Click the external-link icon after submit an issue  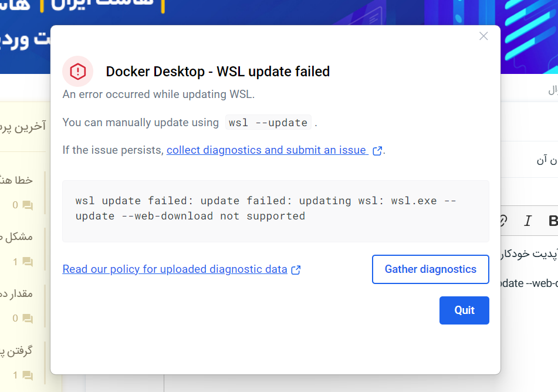coord(377,151)
